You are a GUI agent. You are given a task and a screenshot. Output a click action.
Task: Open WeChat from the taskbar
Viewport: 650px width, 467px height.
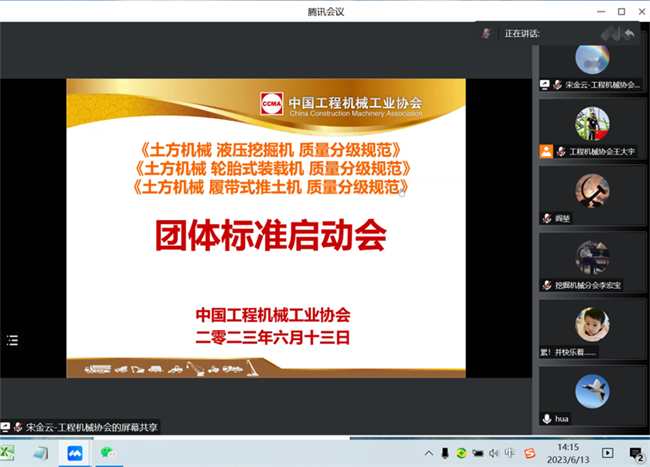point(108,452)
